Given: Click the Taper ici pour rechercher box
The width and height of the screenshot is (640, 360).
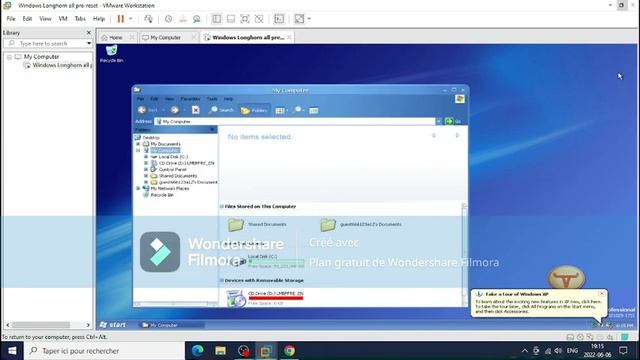Looking at the screenshot, I should coord(104,351).
